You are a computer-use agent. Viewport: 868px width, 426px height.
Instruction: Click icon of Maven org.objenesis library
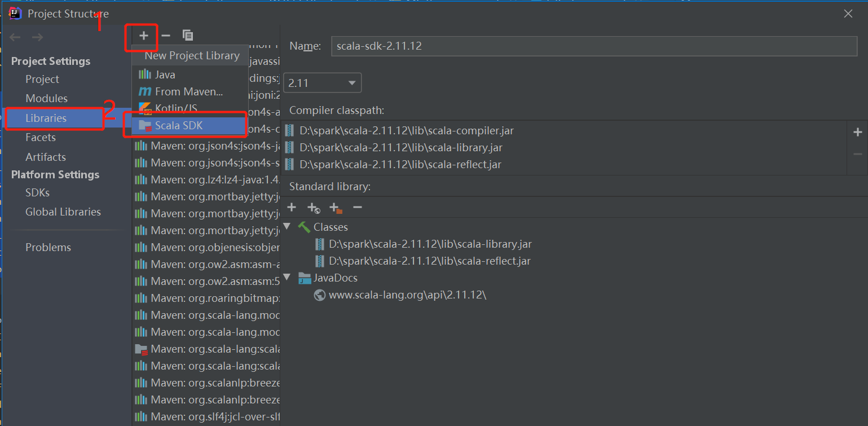tap(141, 247)
